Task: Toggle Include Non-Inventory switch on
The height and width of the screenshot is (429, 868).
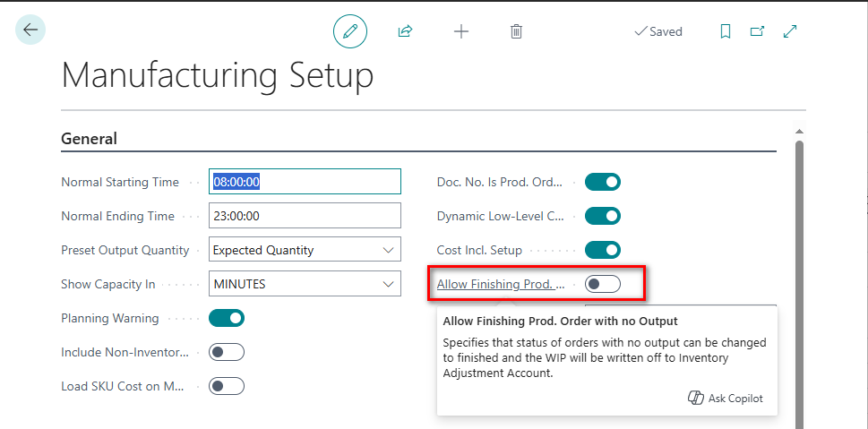Action: [x=227, y=352]
